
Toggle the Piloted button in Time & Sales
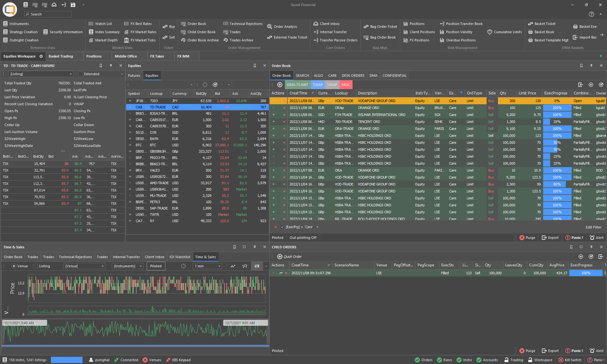tap(156, 266)
